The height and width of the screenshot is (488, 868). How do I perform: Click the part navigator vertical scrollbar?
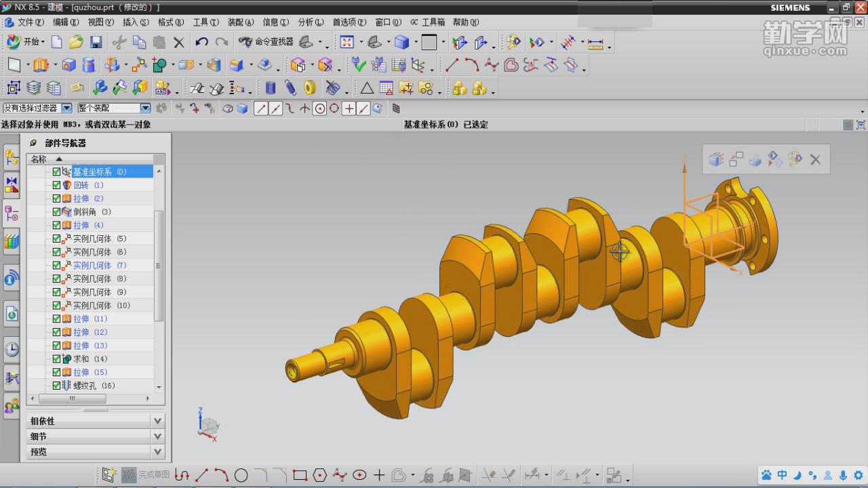pos(159,264)
